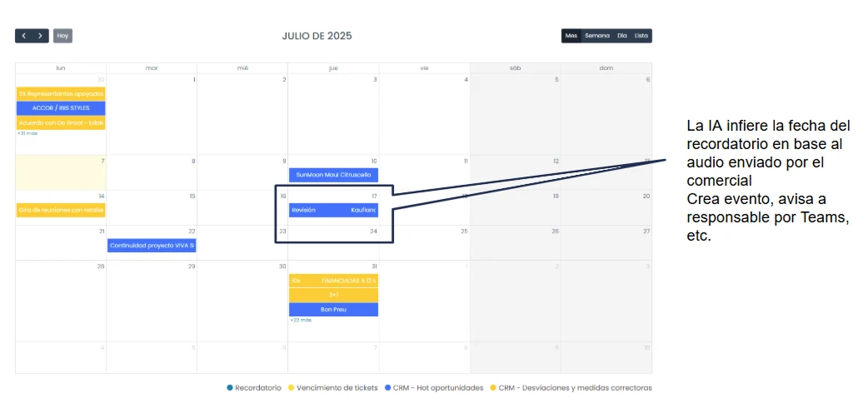This screenshot has width=868, height=413.
Task: Advance to next month arrow
Action: click(x=41, y=36)
